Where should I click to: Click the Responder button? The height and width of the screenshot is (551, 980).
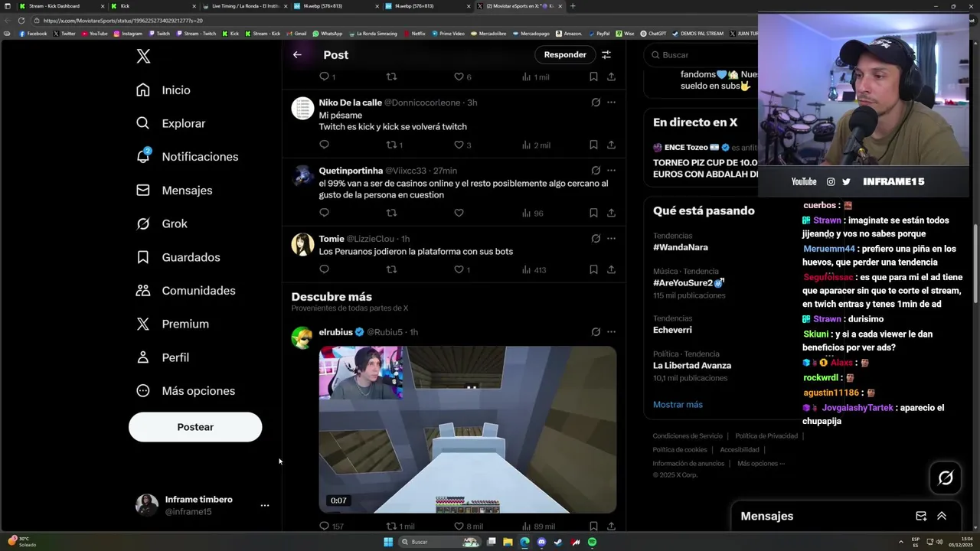click(x=565, y=54)
